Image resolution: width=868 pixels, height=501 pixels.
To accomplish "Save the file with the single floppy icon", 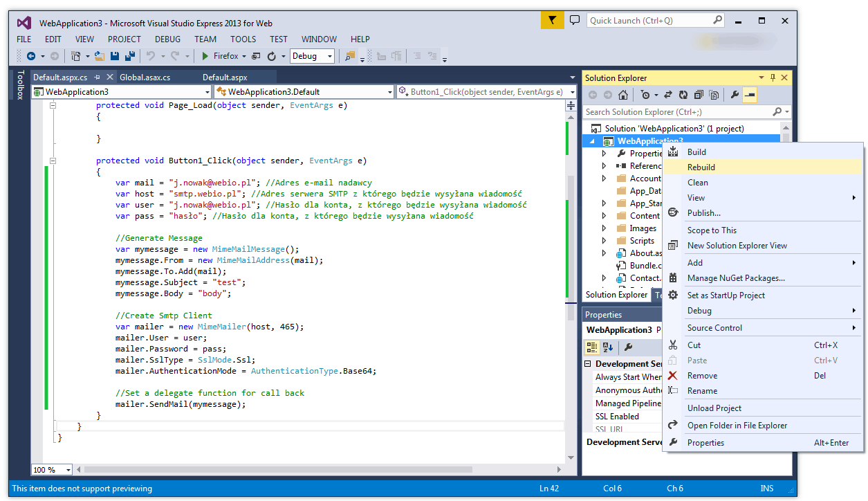I will (x=114, y=56).
